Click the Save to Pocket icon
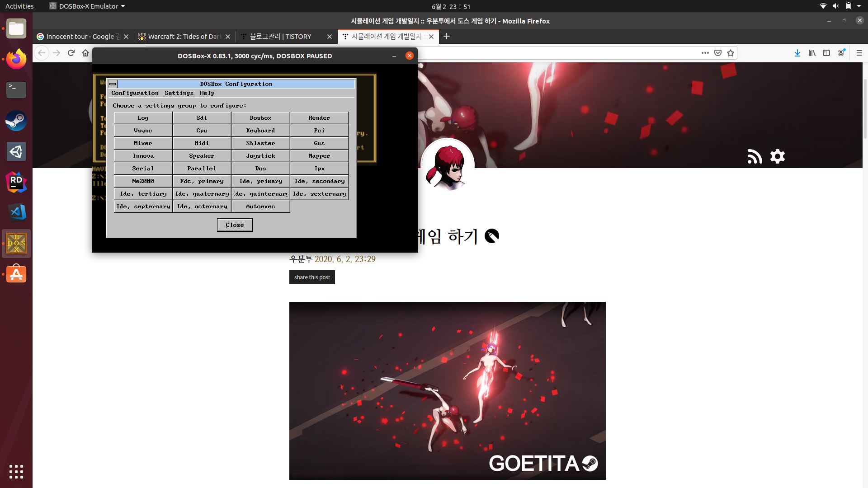 click(x=718, y=53)
